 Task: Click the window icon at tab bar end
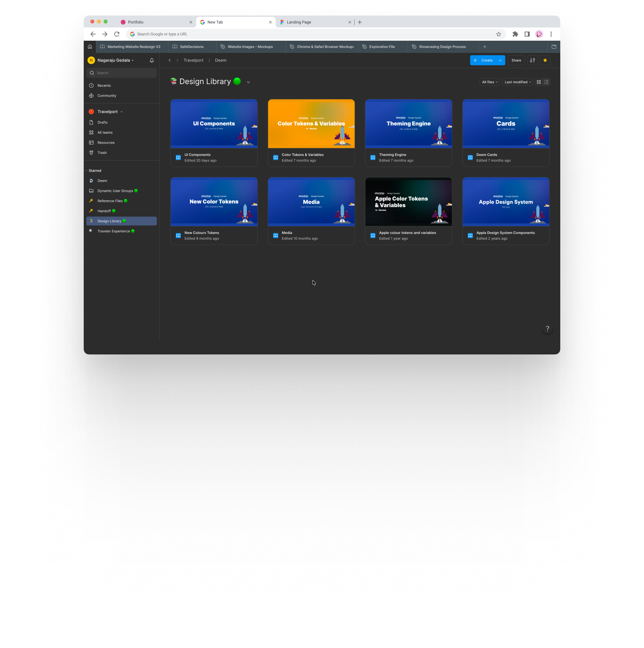coord(554,47)
